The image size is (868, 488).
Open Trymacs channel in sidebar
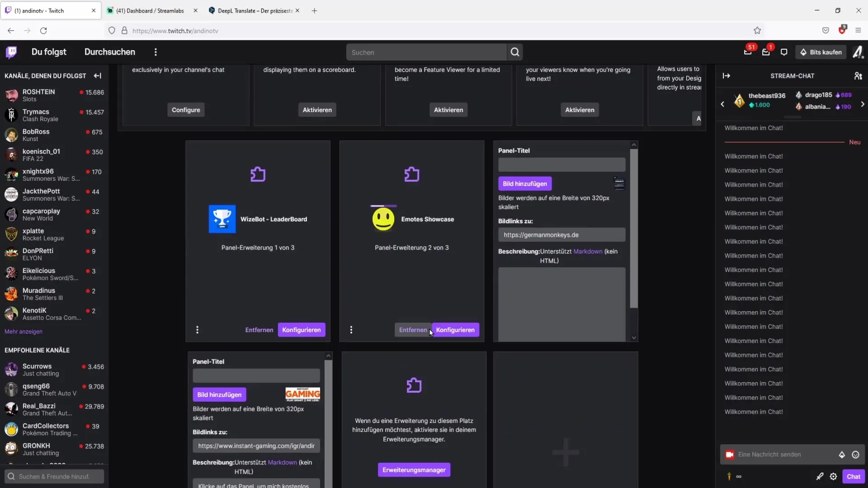pyautogui.click(x=54, y=115)
